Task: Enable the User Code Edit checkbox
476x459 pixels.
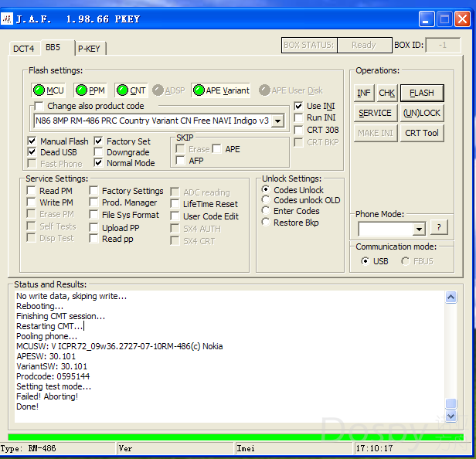Action: (x=175, y=216)
